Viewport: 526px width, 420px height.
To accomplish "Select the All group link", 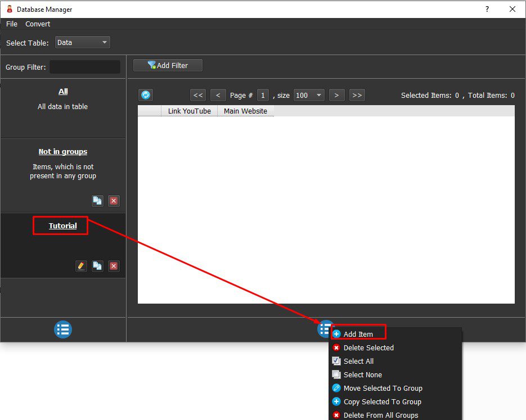I will pyautogui.click(x=63, y=92).
